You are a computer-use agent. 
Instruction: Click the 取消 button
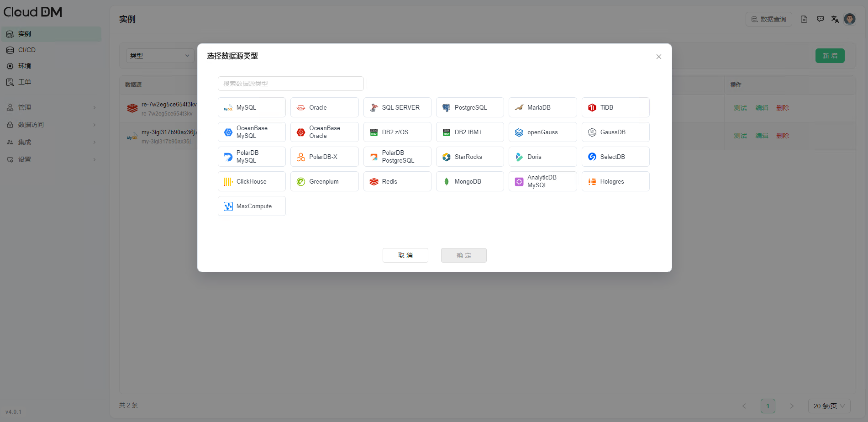[x=405, y=255]
